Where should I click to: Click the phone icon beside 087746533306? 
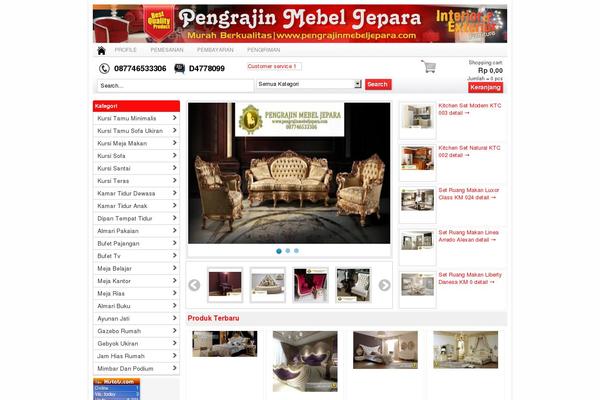pyautogui.click(x=104, y=69)
